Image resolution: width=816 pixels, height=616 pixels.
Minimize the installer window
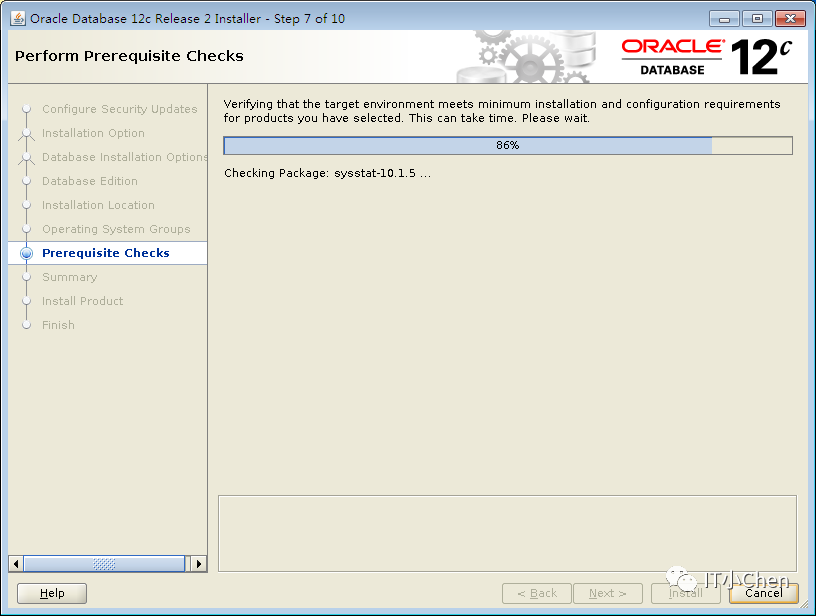[x=724, y=19]
